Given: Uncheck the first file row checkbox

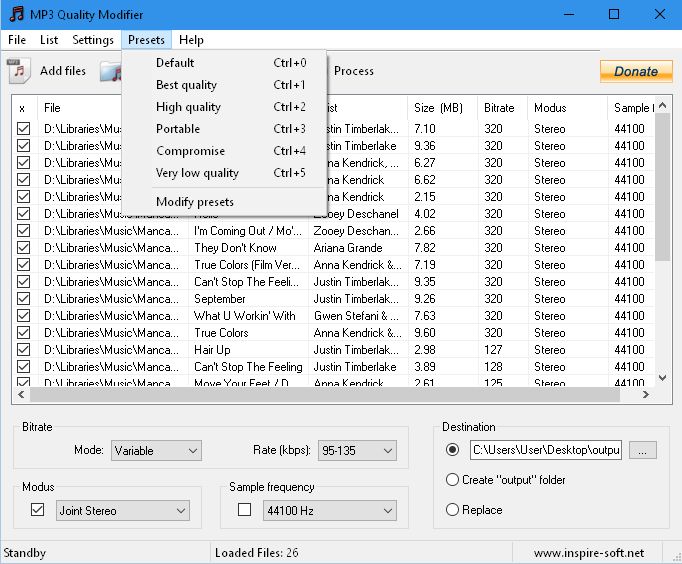Looking at the screenshot, I should [24, 129].
